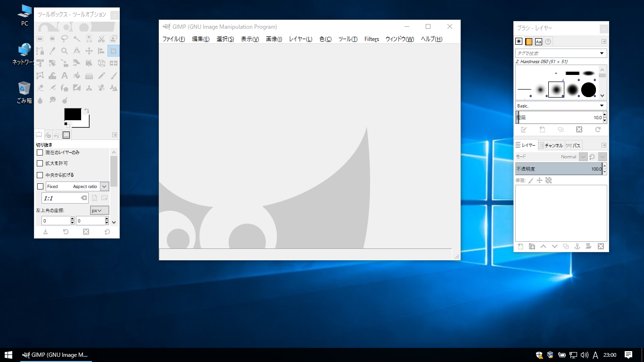644x362 pixels.
Task: Open the Basic brush tag dropdown
Action: point(602,106)
